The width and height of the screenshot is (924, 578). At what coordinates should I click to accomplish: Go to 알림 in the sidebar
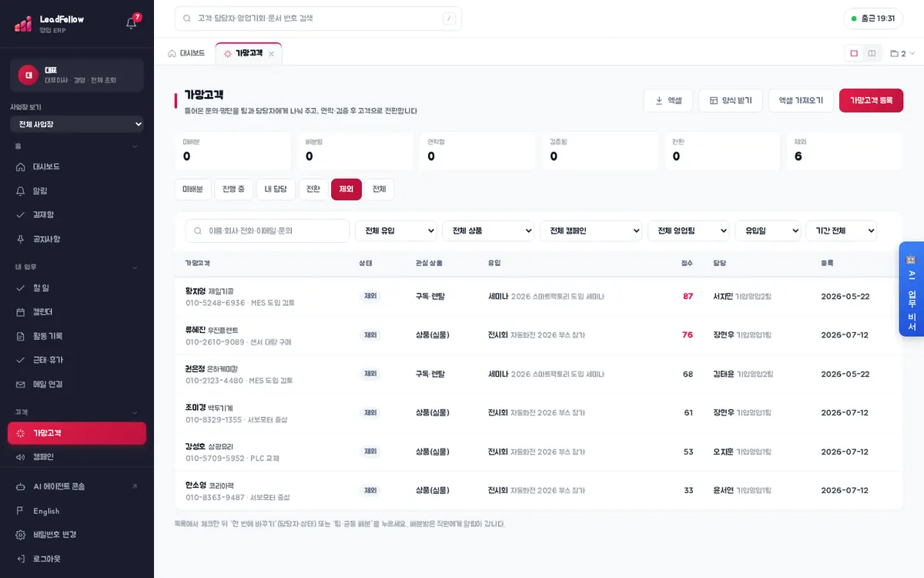[x=77, y=190]
